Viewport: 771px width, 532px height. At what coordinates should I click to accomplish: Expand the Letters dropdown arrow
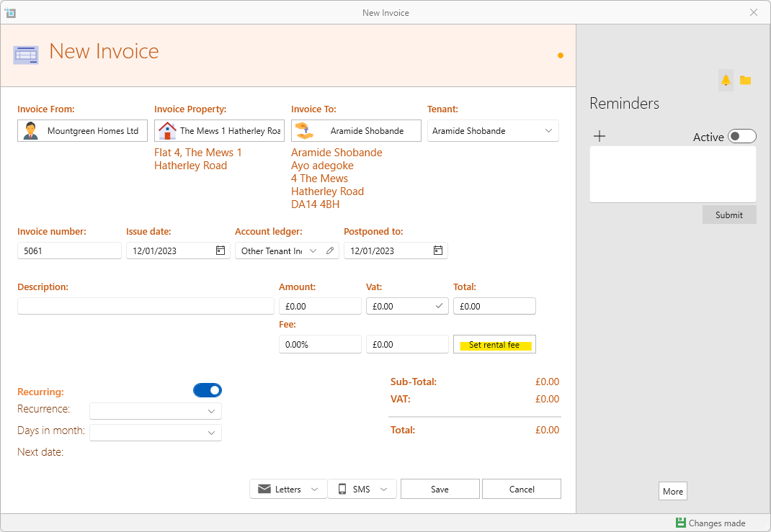pyautogui.click(x=315, y=489)
